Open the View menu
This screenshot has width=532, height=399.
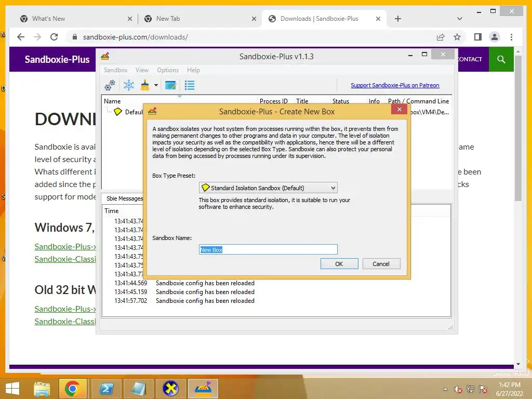click(x=142, y=70)
